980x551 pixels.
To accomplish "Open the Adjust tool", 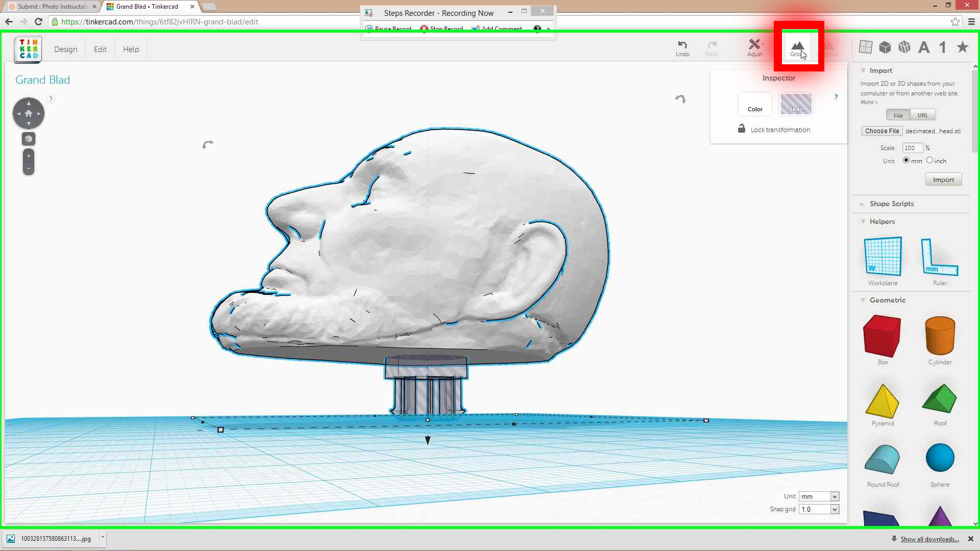I will (x=754, y=47).
